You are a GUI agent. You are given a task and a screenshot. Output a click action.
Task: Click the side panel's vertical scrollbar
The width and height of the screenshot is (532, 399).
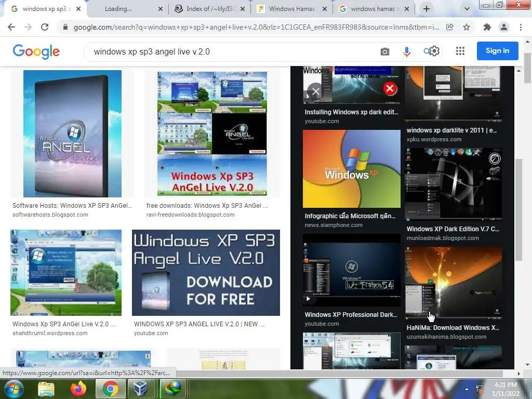518,210
